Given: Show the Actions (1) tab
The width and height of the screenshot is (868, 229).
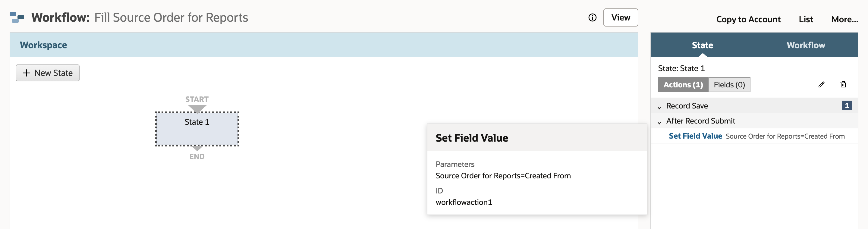Looking at the screenshot, I should click(683, 85).
